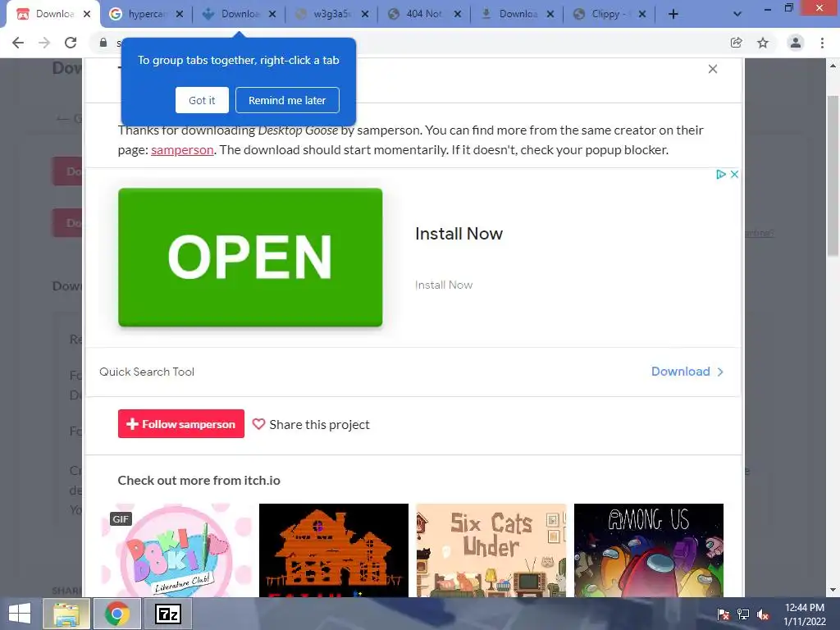Click the scrollbar down arrow
This screenshot has height=630, width=840.
833,590
